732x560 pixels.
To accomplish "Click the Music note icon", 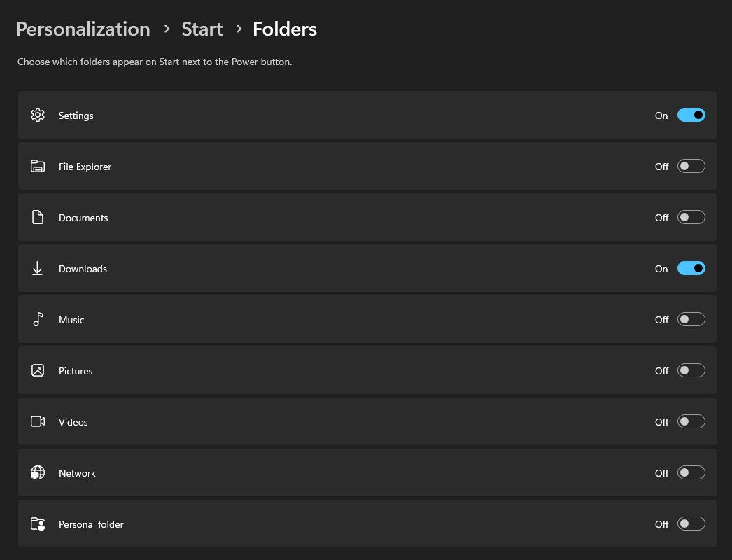I will click(38, 319).
